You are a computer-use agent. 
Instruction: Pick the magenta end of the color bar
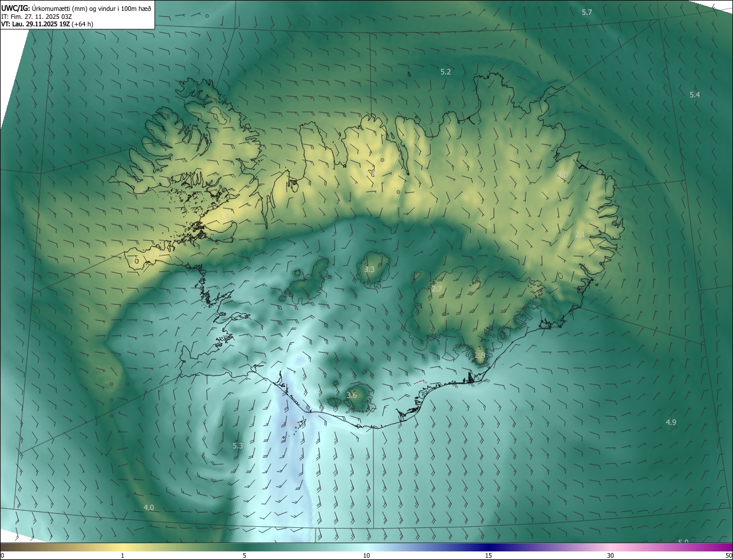pos(724,547)
